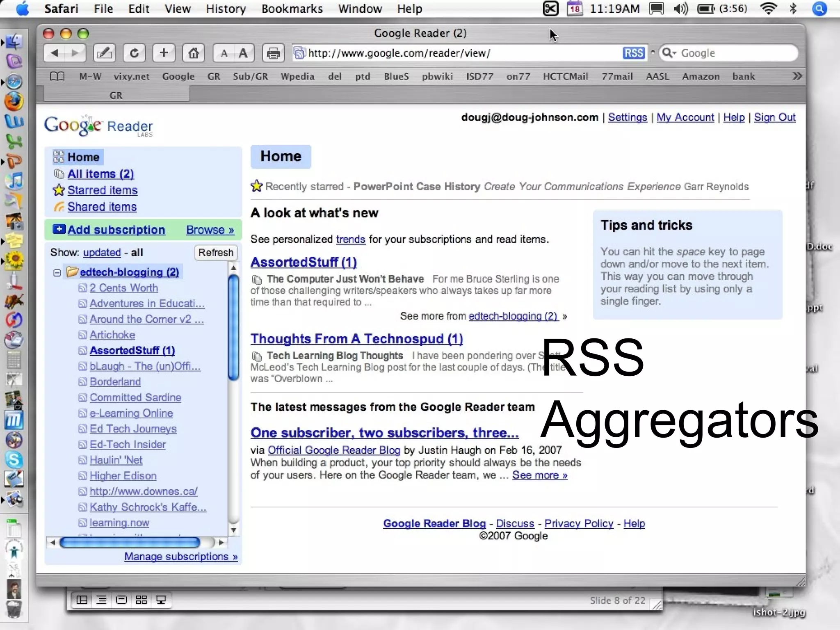Open Official Google Reader Blog link
840x630 pixels.
coord(334,450)
